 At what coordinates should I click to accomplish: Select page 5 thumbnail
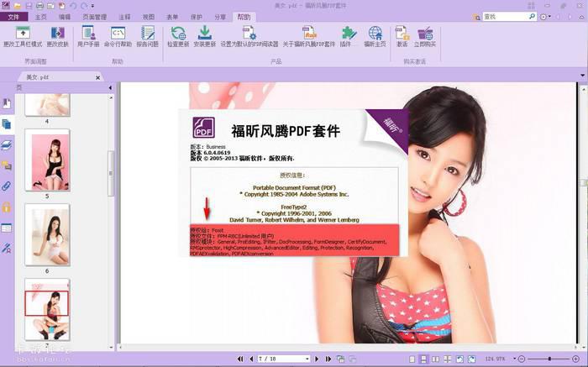coord(47,160)
